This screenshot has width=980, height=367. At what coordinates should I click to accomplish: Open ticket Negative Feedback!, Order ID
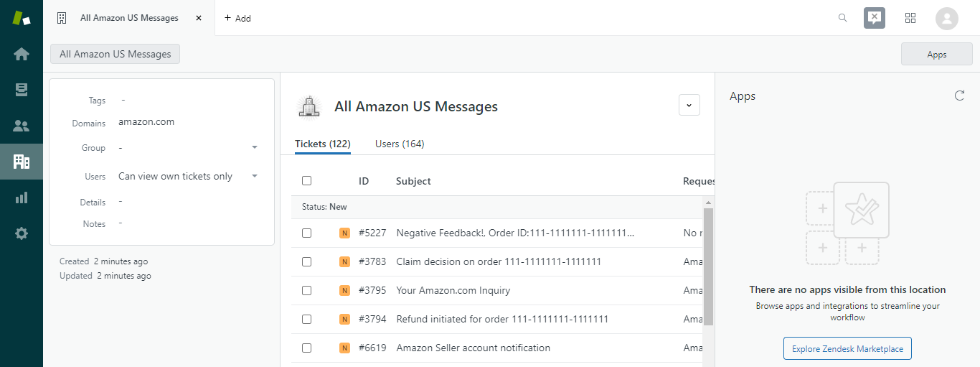coord(516,233)
